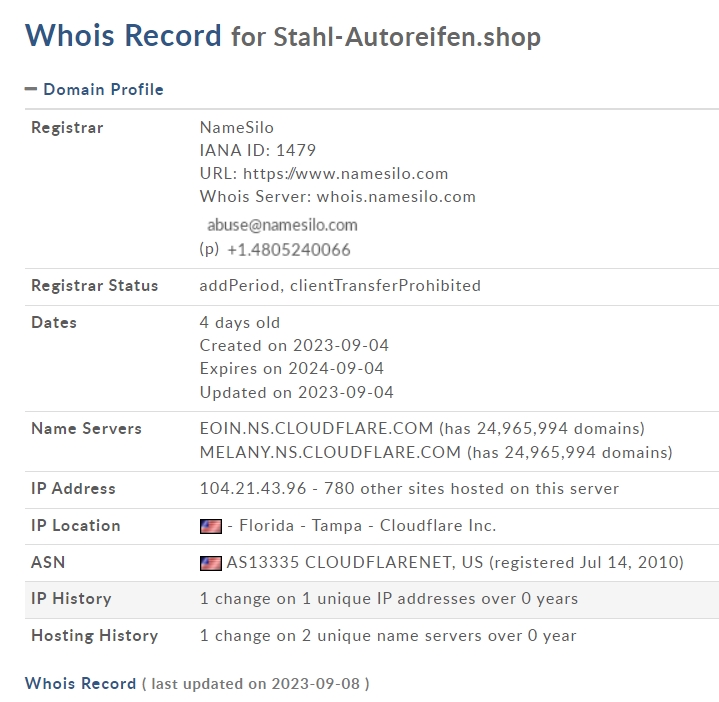Click the Dates row label
719x702 pixels.
54,323
